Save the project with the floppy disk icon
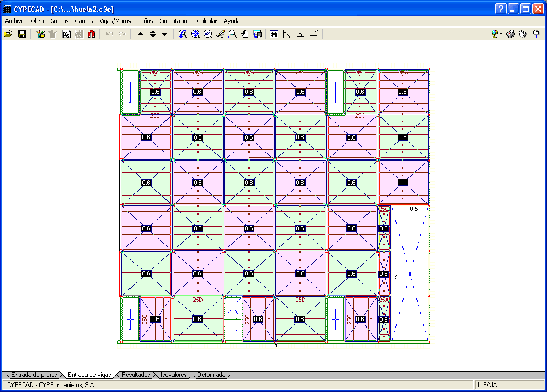 click(x=22, y=34)
